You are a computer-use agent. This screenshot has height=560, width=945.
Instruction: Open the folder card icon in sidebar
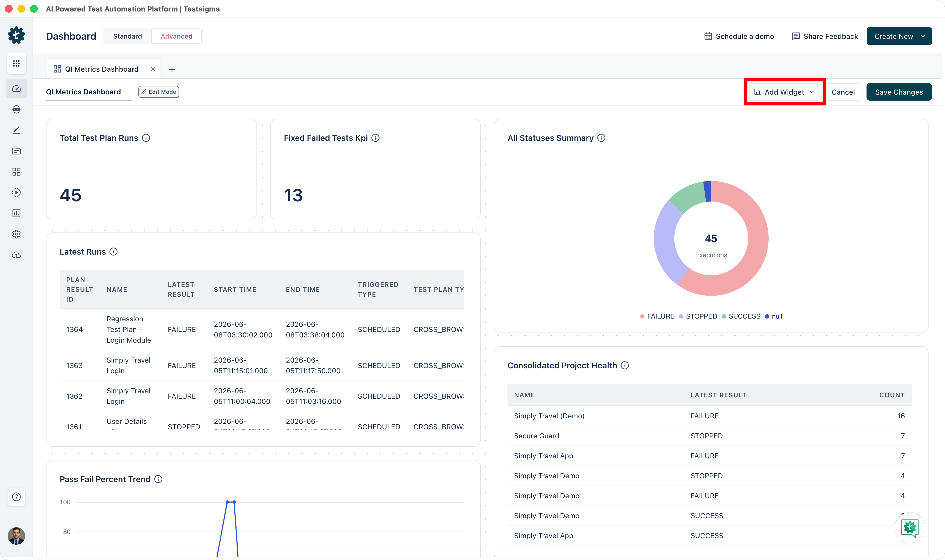pos(16,151)
